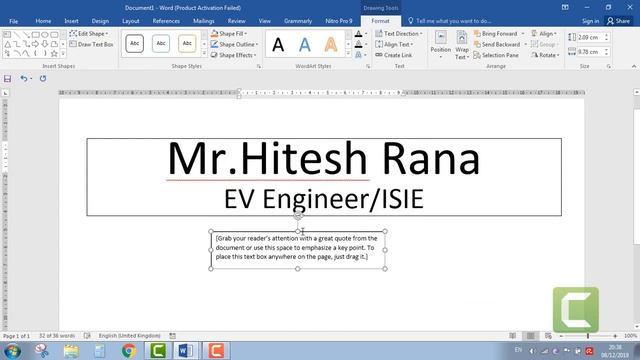Switch to the Home tab
640x360 pixels.
43,21
